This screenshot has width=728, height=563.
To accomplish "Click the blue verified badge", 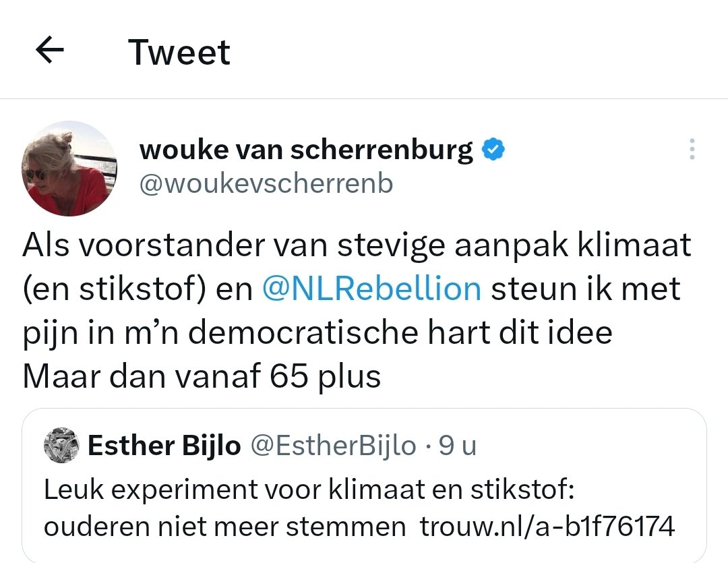I will click(x=493, y=150).
